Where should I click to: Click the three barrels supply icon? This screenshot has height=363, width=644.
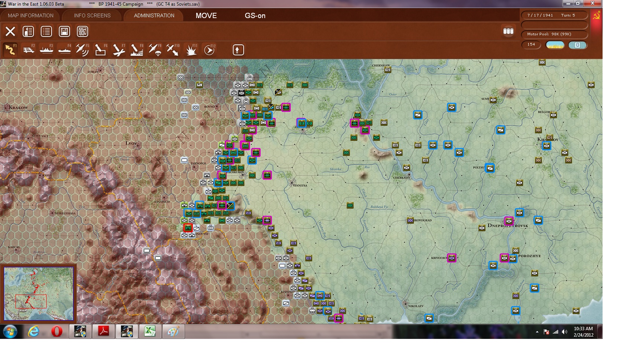pyautogui.click(x=508, y=31)
